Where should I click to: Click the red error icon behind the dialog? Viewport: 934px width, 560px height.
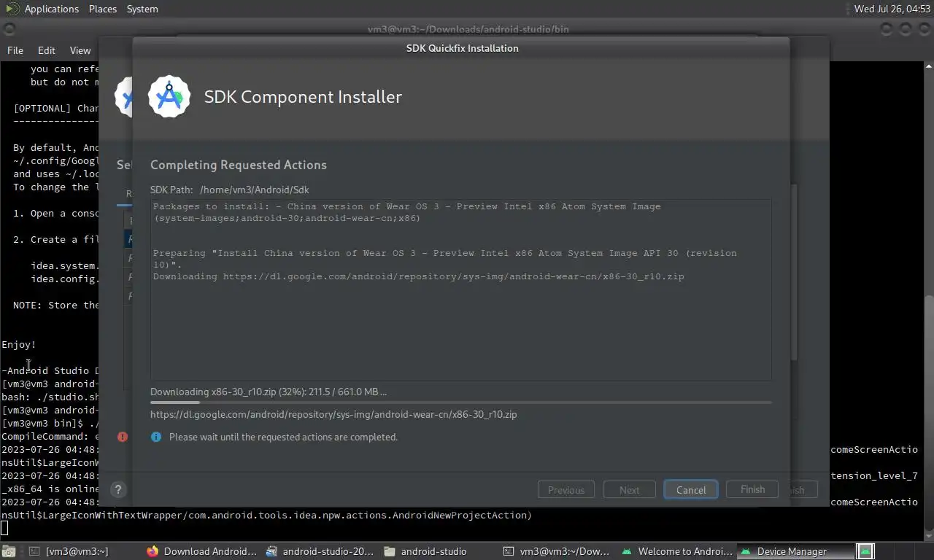click(x=123, y=437)
